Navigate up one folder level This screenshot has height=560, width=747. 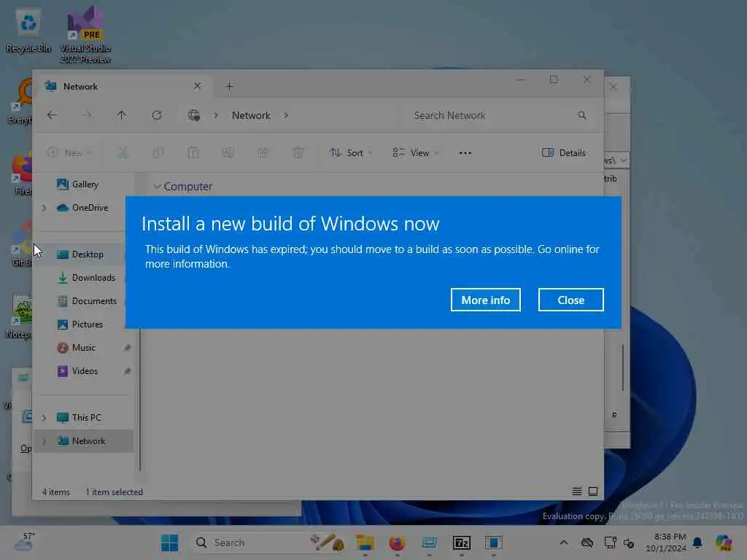tap(122, 115)
